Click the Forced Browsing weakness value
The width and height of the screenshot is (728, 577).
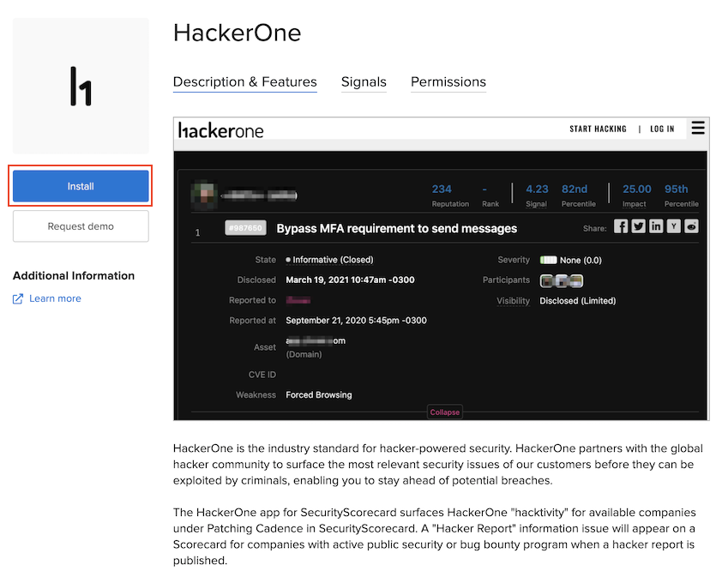318,395
